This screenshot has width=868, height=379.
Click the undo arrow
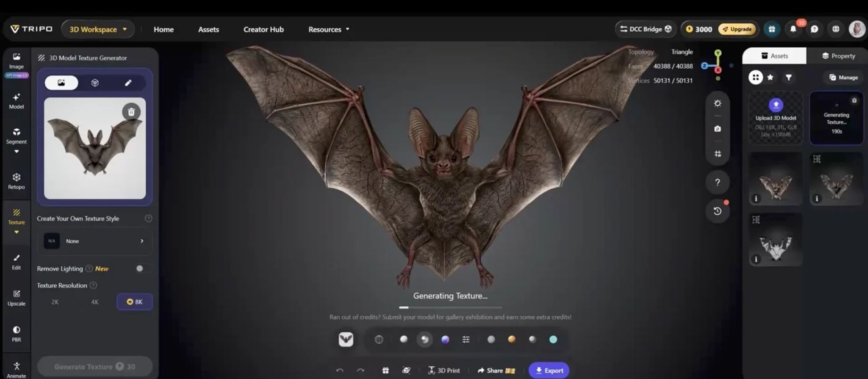(x=340, y=371)
